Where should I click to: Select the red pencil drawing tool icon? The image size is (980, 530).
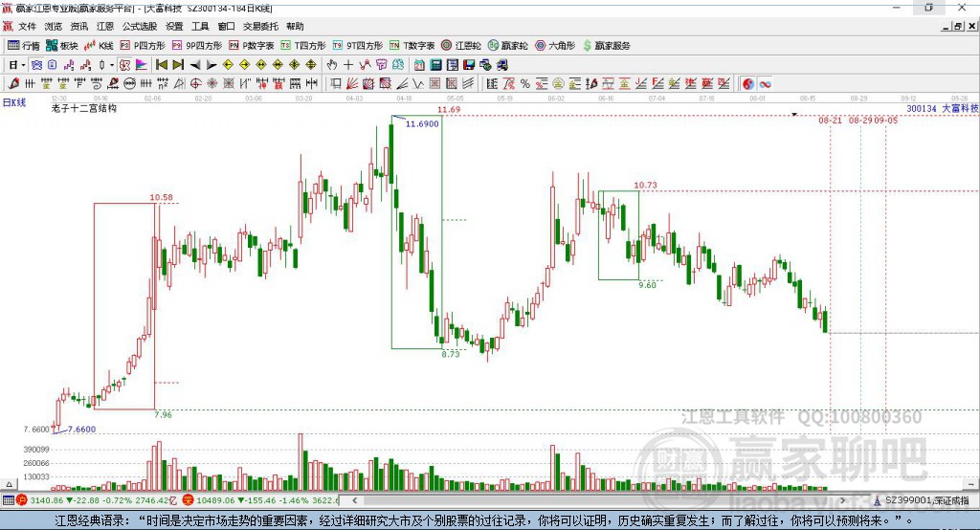click(13, 84)
